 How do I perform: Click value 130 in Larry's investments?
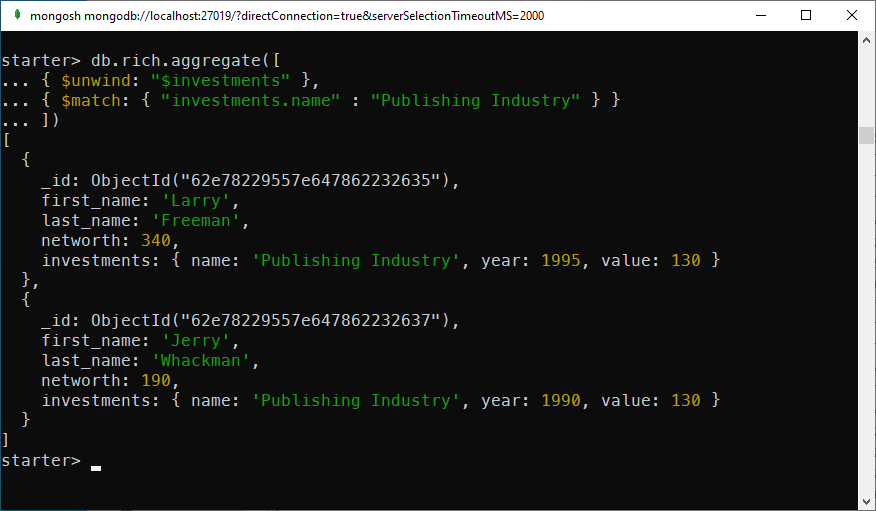686,261
